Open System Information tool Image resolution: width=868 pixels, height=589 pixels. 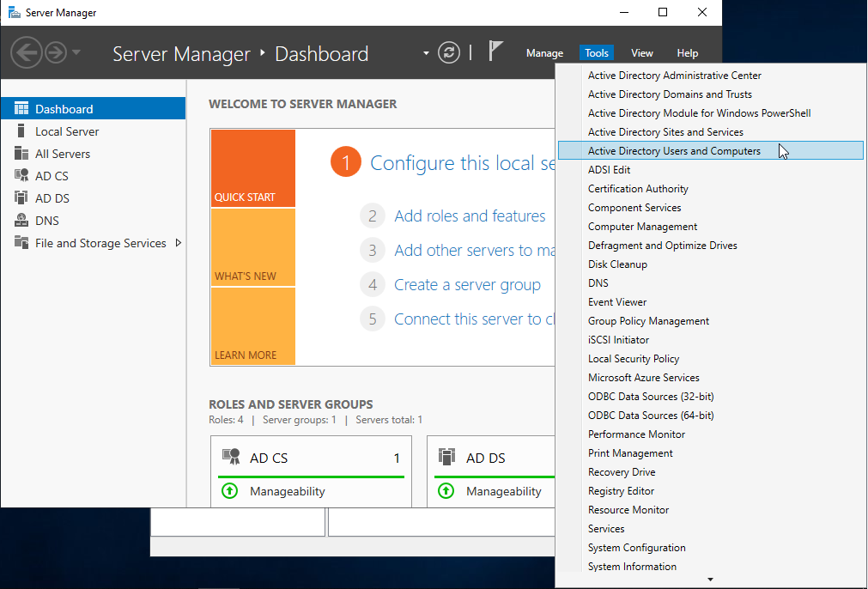(710, 567)
